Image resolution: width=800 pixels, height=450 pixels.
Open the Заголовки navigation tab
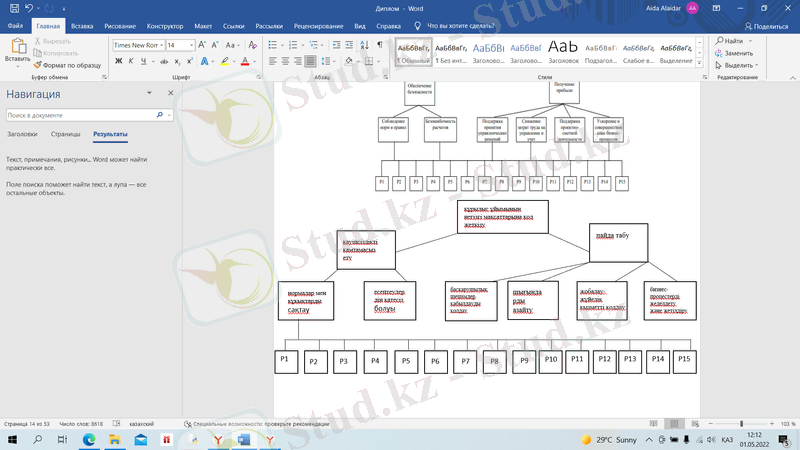[x=22, y=134]
